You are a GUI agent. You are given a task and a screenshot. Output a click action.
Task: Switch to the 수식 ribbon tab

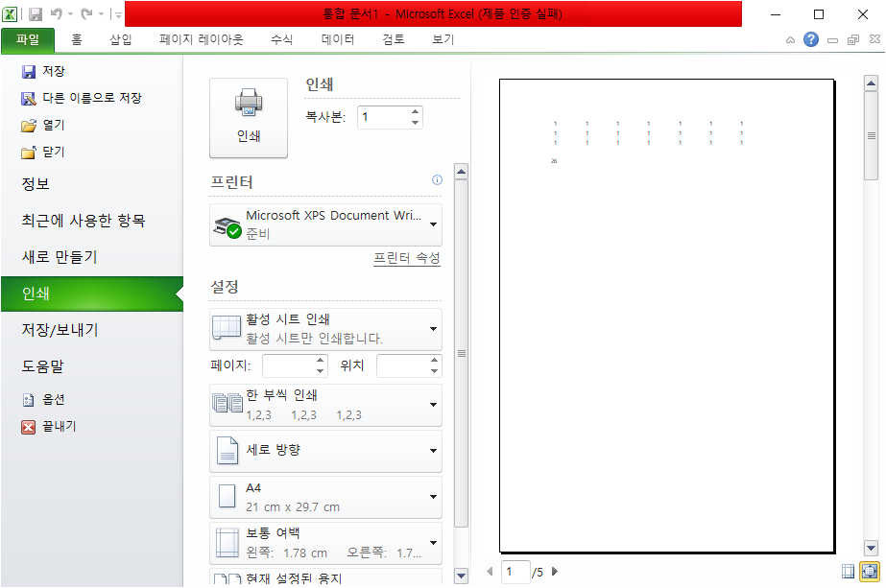[282, 39]
